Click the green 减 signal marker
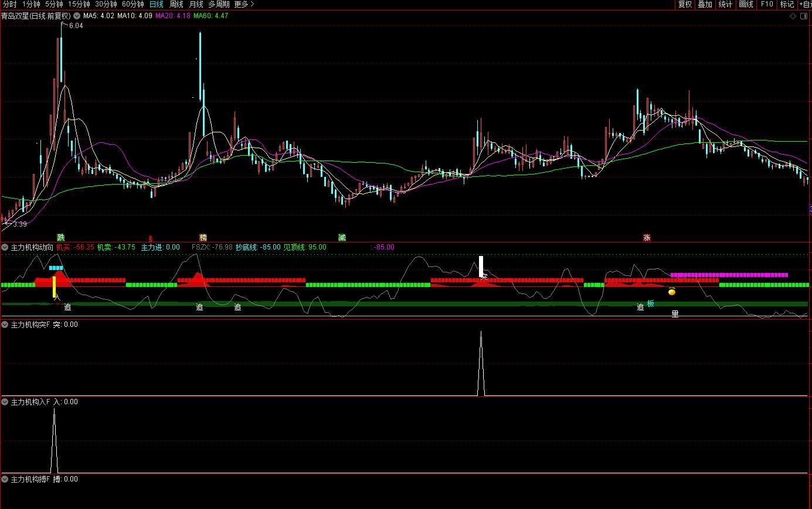812x509 pixels. coord(342,237)
